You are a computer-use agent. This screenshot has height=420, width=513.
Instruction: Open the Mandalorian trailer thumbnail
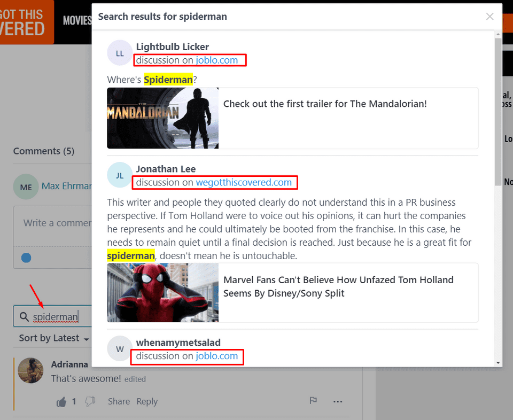[162, 118]
